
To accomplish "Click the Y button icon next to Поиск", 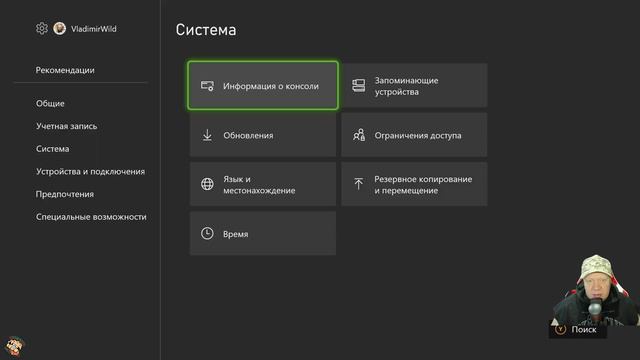I will pos(560,329).
